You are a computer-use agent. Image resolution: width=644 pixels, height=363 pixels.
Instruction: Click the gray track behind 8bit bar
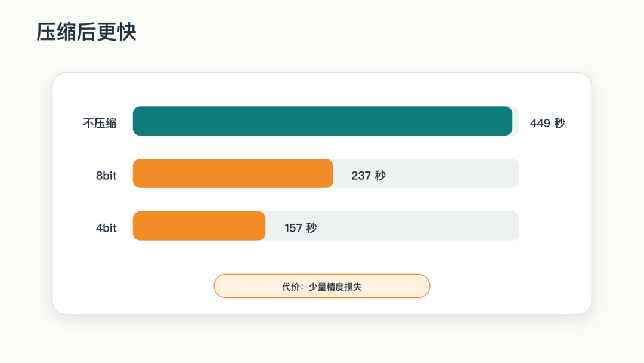pyautogui.click(x=426, y=174)
